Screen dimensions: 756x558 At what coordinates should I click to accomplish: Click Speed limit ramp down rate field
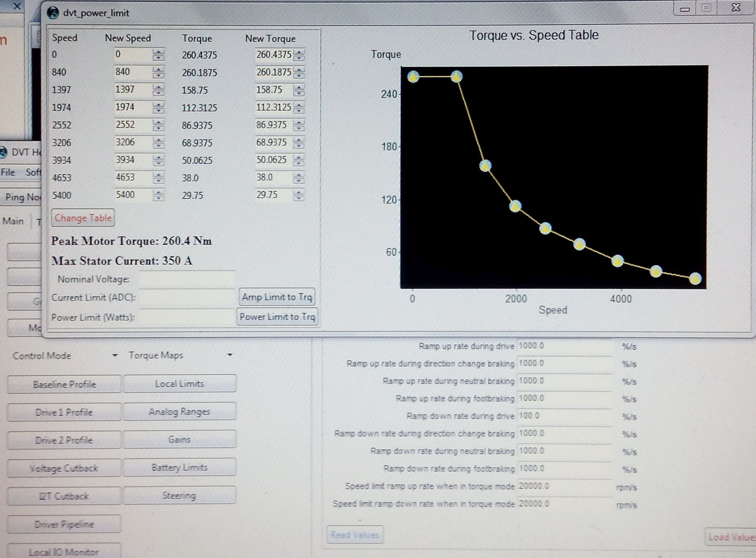click(565, 504)
